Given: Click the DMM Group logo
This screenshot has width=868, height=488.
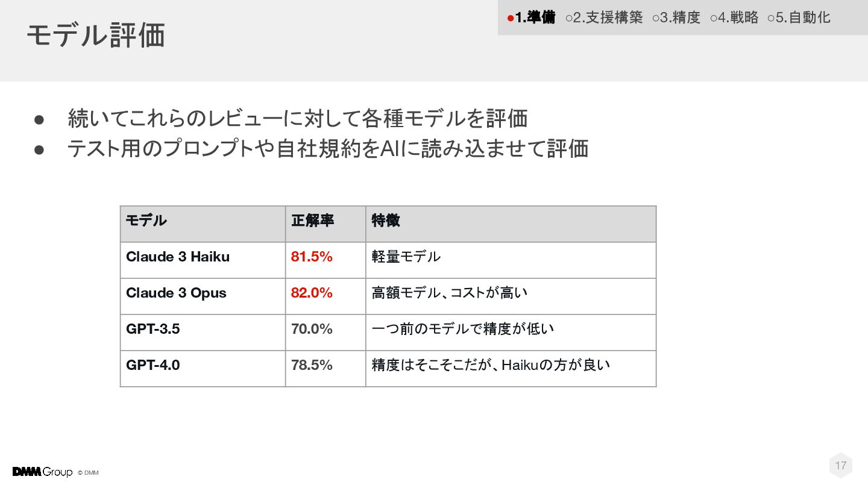Looking at the screenshot, I should (42, 472).
